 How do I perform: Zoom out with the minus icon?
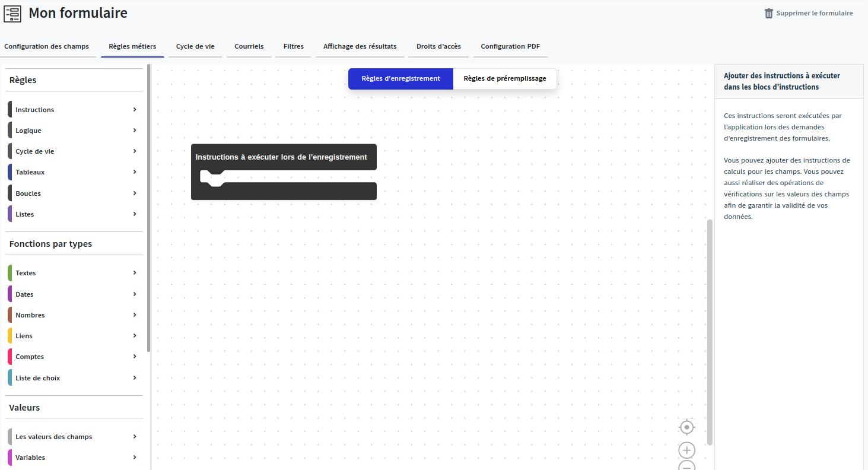(x=686, y=466)
